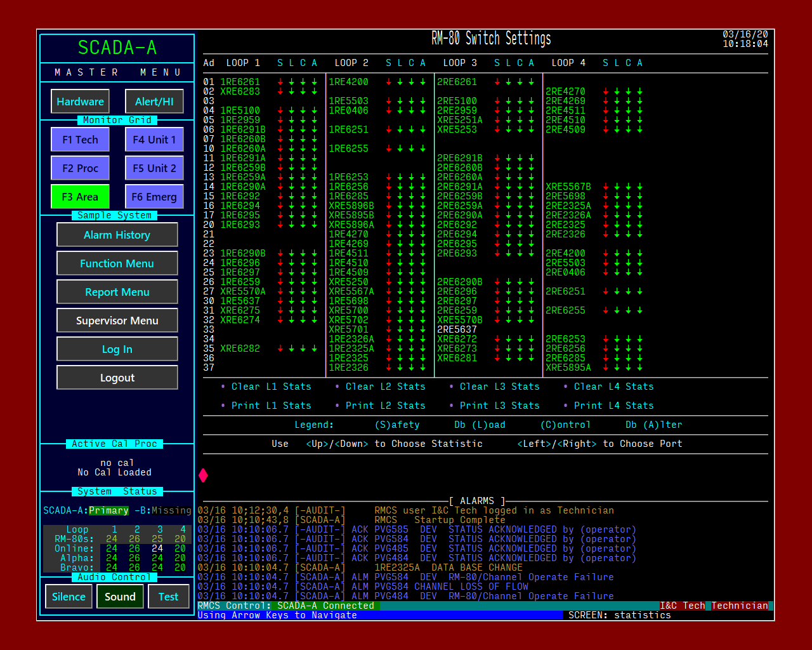Click Print L4 Stats
Image resolution: width=812 pixels, height=650 pixels.
(613, 406)
